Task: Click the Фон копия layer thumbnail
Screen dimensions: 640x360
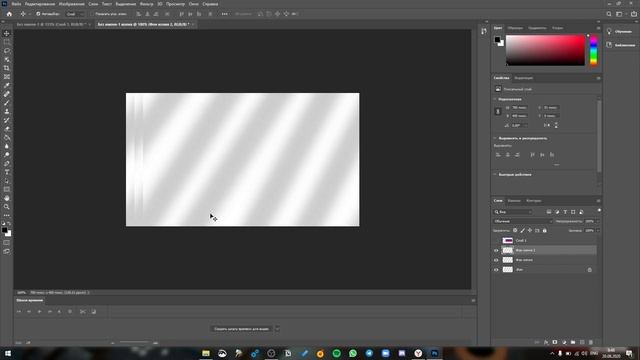Action: (x=507, y=260)
